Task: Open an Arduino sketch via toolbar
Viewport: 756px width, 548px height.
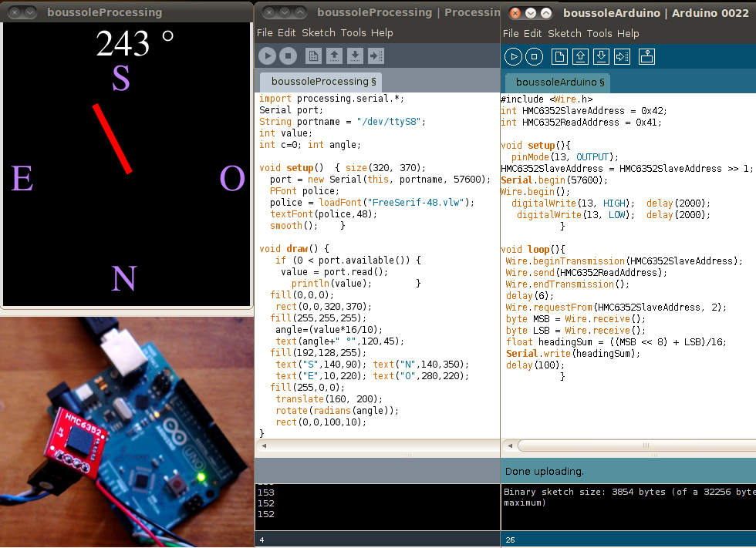Action: tap(580, 56)
